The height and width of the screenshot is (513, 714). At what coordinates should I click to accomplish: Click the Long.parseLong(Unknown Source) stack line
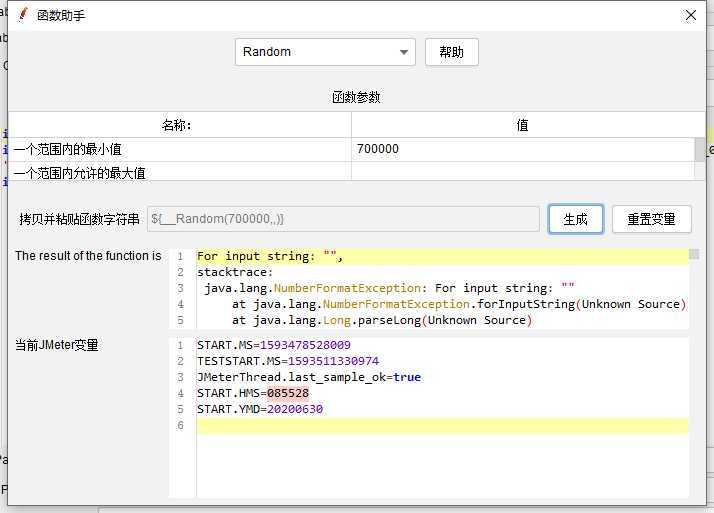click(x=382, y=320)
